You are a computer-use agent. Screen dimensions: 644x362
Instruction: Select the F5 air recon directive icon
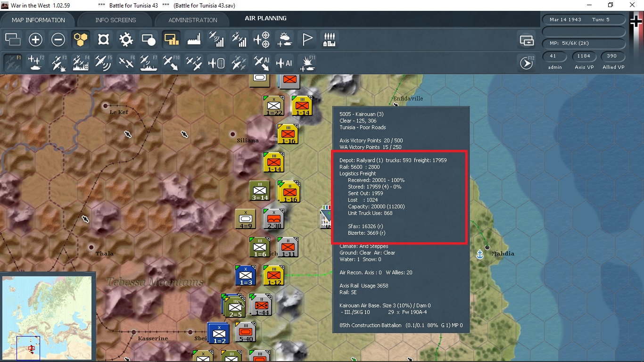pos(103,62)
